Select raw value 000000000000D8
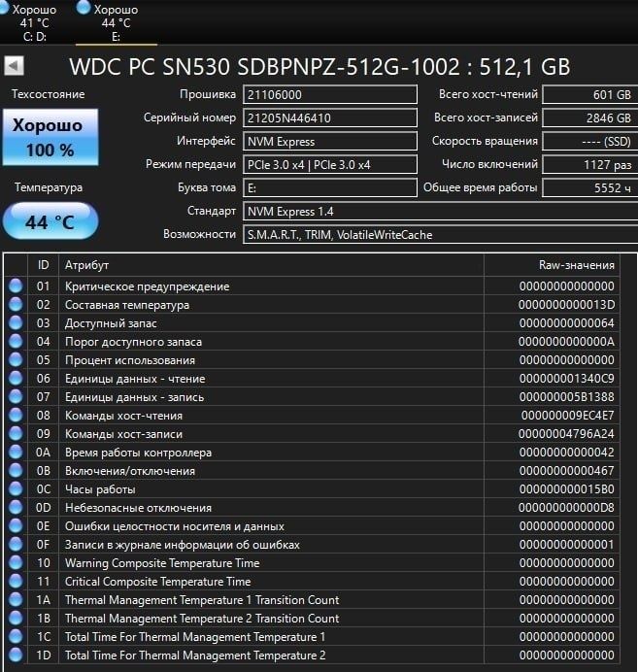The image size is (638, 672). coord(566,508)
